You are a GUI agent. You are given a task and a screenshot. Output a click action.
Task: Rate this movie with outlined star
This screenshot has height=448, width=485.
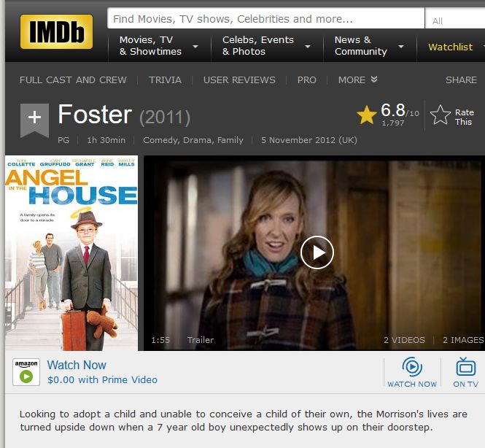(x=441, y=115)
